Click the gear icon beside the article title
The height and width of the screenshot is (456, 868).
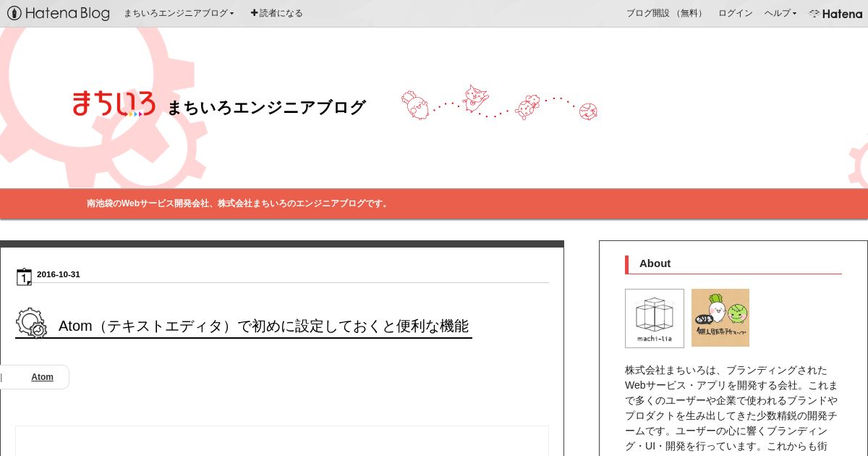point(31,323)
